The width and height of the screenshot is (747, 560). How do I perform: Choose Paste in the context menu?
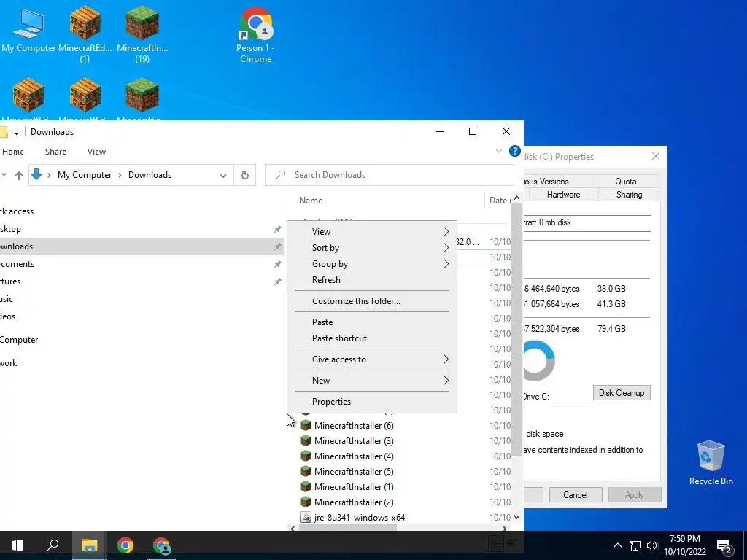[372, 322]
